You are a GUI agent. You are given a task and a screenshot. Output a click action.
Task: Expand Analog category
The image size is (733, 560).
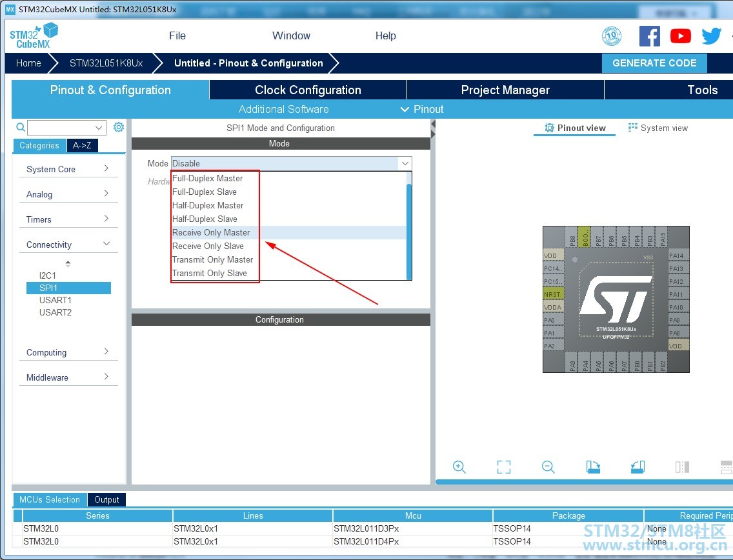(68, 194)
